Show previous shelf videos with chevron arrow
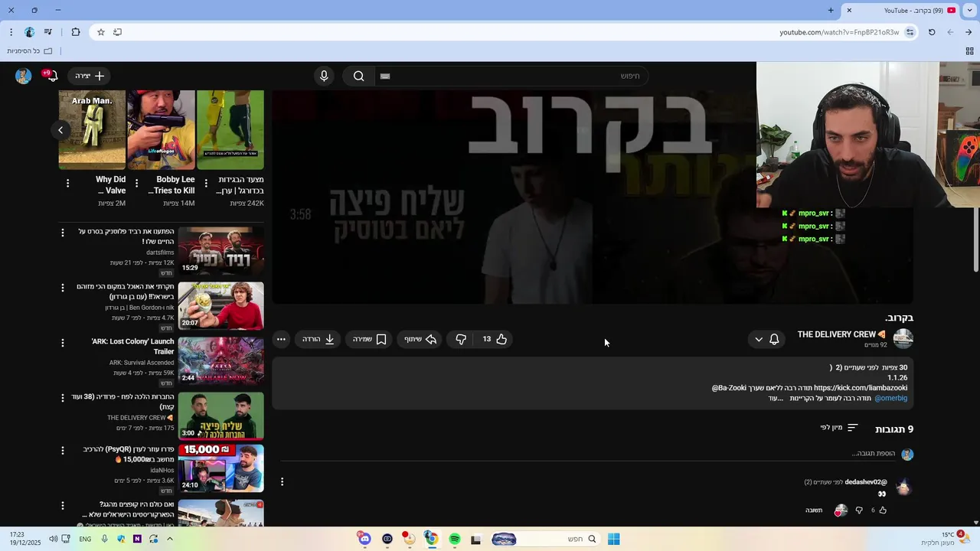This screenshot has width=980, height=551. click(x=60, y=130)
